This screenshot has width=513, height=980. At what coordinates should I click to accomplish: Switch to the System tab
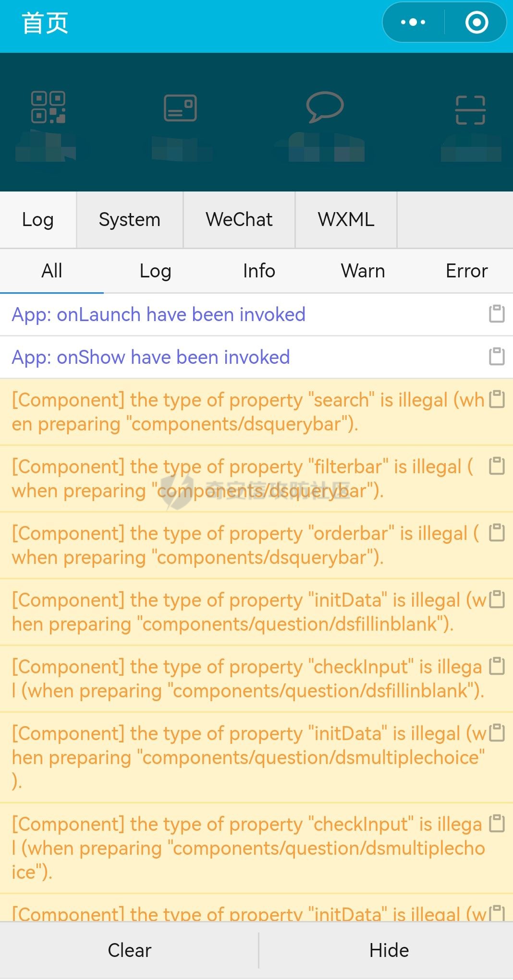[x=130, y=220]
